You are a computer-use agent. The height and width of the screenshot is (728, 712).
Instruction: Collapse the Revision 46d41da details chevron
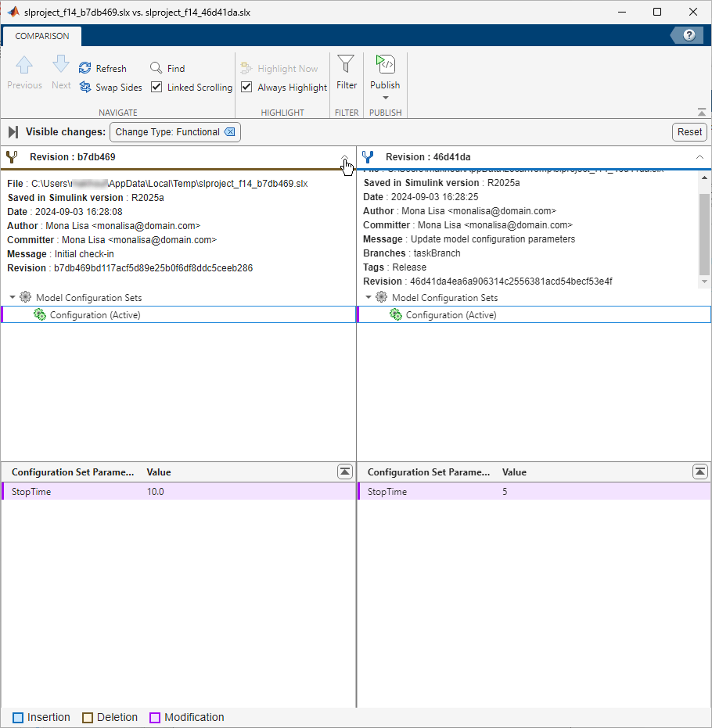(700, 157)
